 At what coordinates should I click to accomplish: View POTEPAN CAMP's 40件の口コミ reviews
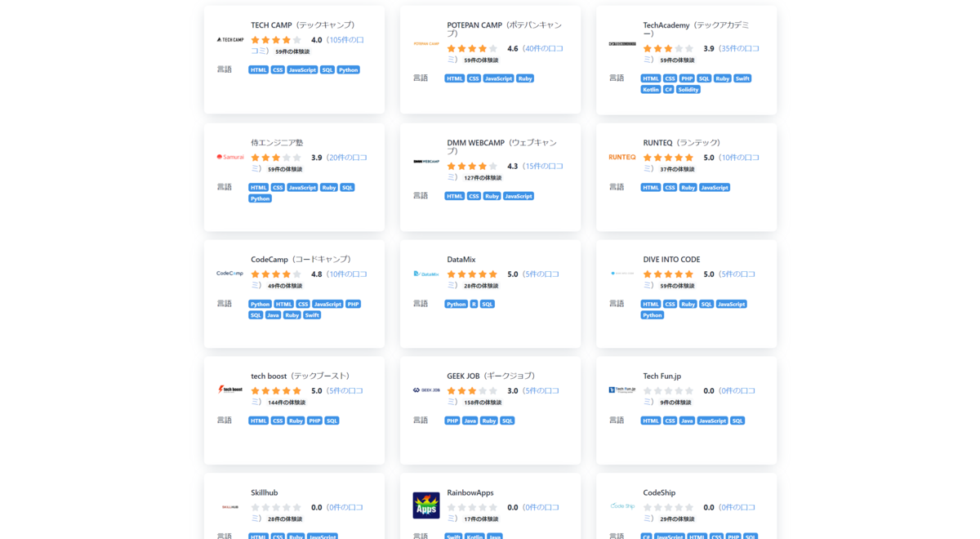[505, 54]
